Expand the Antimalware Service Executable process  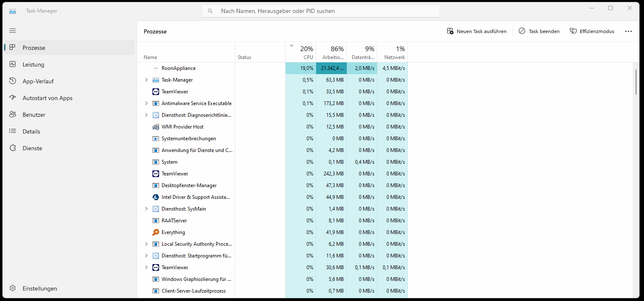coord(146,103)
